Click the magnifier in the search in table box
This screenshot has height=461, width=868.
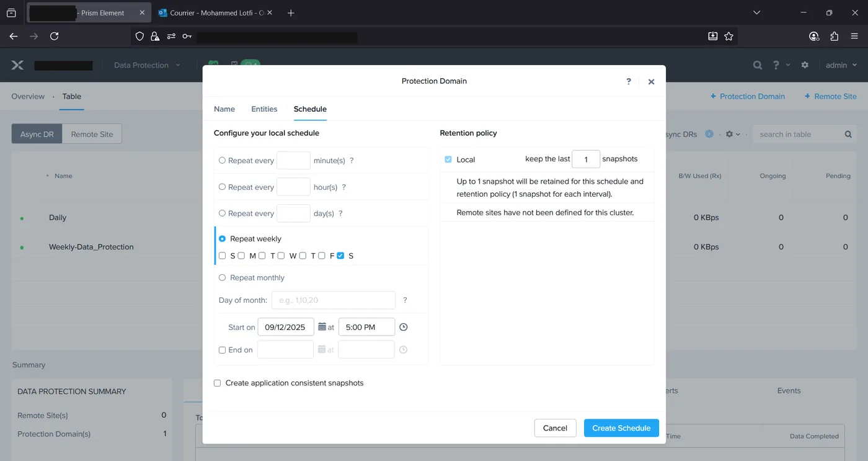pyautogui.click(x=848, y=135)
